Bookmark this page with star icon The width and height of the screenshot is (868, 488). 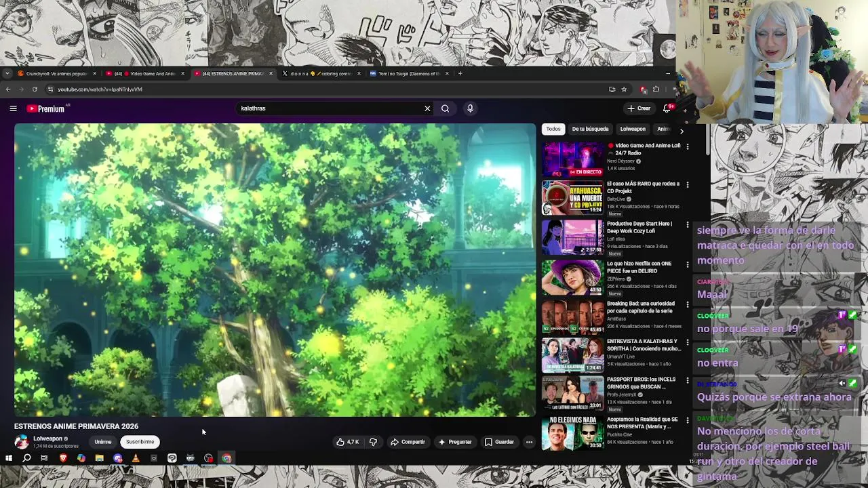[x=624, y=89]
